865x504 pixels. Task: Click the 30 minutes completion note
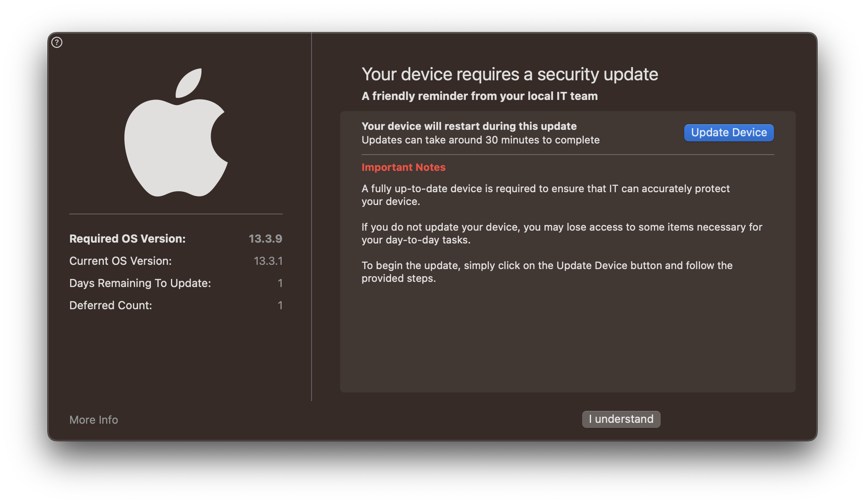click(x=480, y=140)
